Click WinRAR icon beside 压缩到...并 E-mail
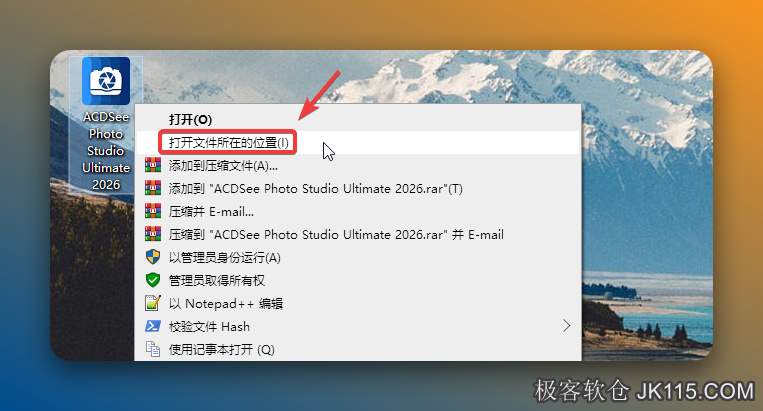 pos(153,234)
